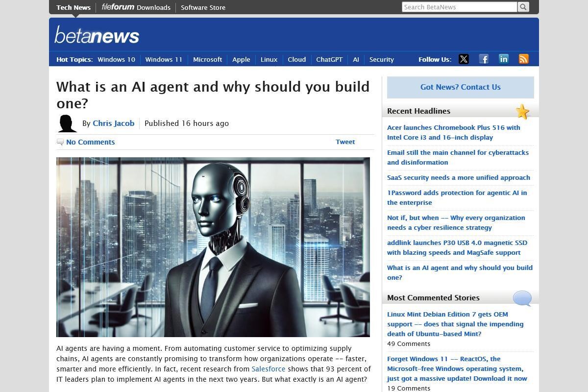Click the Tweet share link

coord(345,142)
